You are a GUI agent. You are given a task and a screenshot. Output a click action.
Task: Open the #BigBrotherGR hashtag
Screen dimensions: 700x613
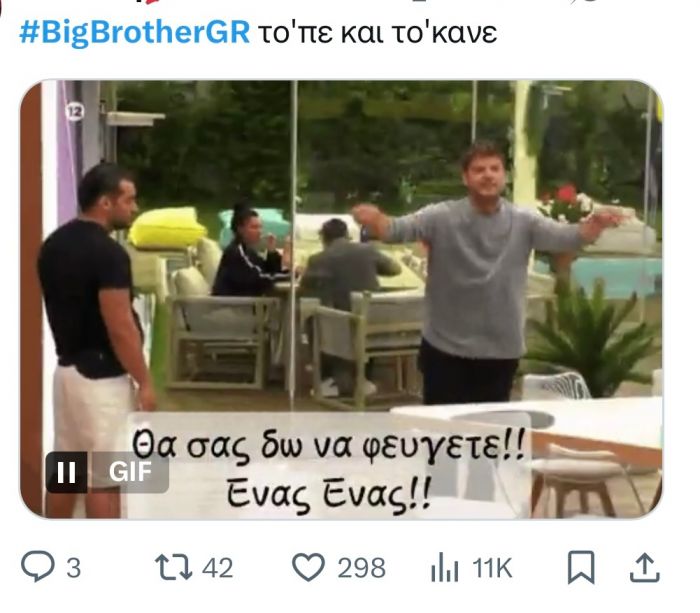click(x=134, y=33)
